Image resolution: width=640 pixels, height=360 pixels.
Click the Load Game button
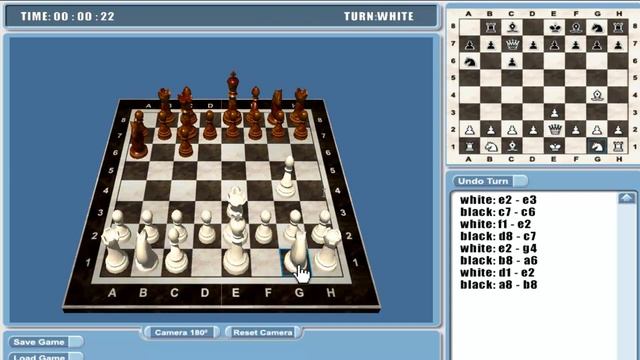(45, 356)
